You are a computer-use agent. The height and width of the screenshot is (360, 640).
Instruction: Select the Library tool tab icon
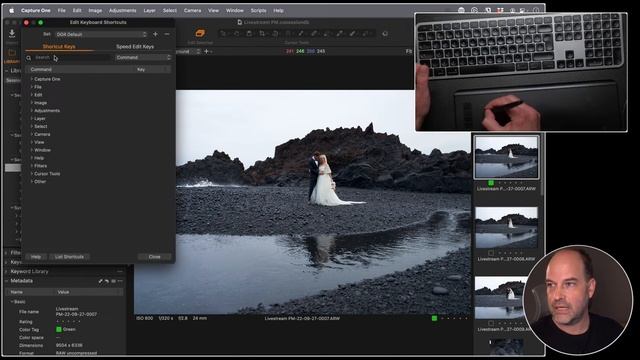click(12, 53)
